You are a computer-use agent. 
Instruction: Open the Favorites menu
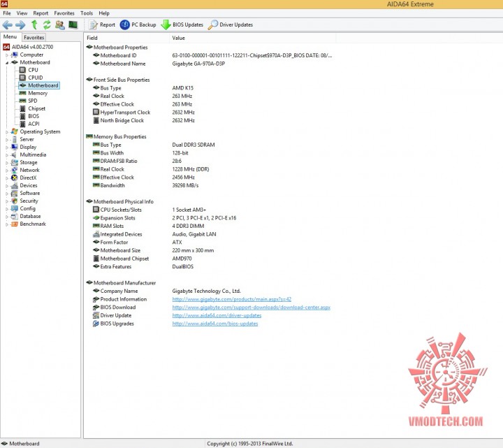(x=64, y=13)
